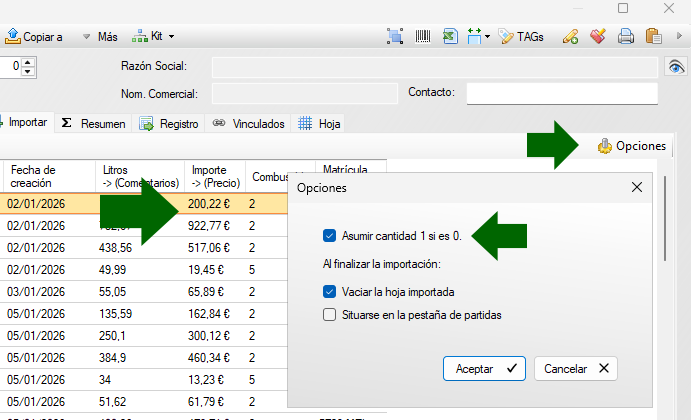Click the Contacto input field
The height and width of the screenshot is (420, 691).
pos(562,93)
